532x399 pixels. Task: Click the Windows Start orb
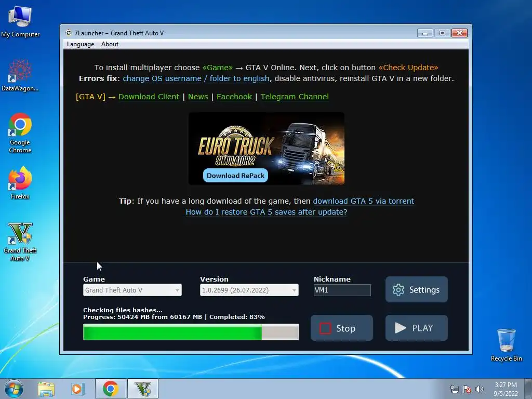pyautogui.click(x=14, y=389)
